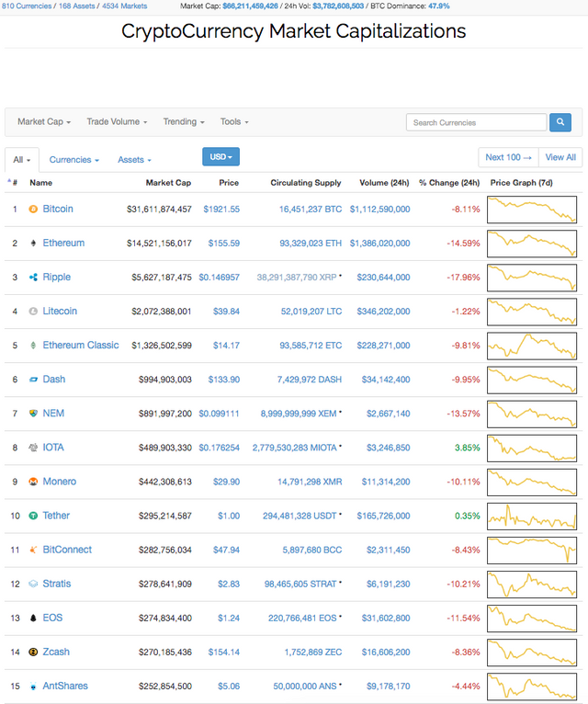Open the AntShares name link

[65, 686]
